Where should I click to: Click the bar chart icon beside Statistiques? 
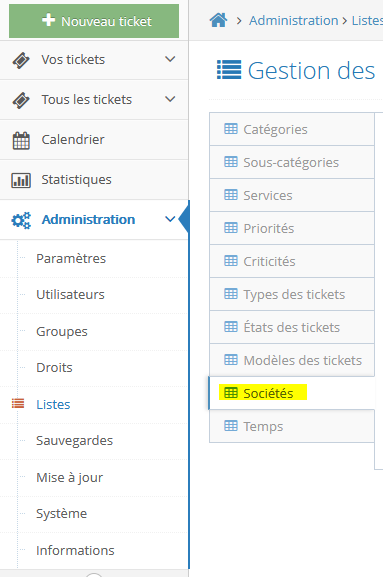(21, 180)
